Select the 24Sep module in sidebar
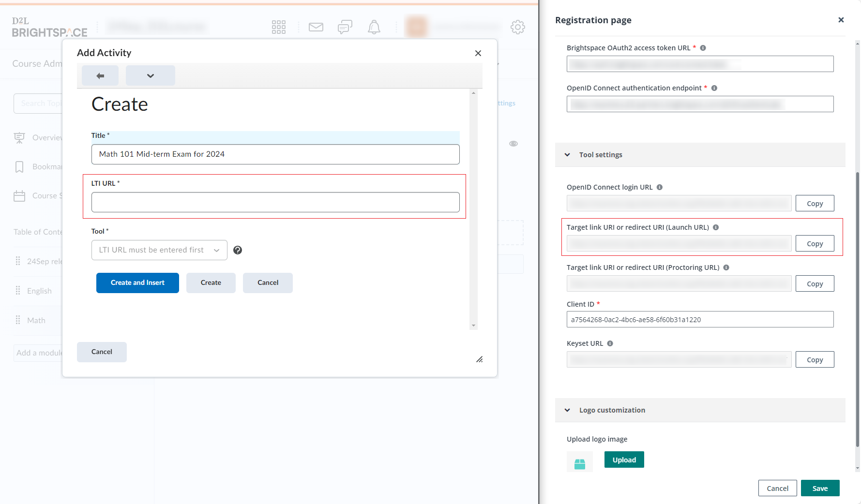Screen dimensions: 861x504 45,261
